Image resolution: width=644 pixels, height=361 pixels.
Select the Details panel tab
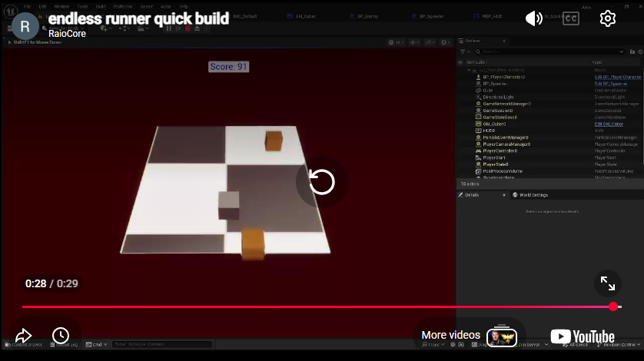(x=471, y=195)
